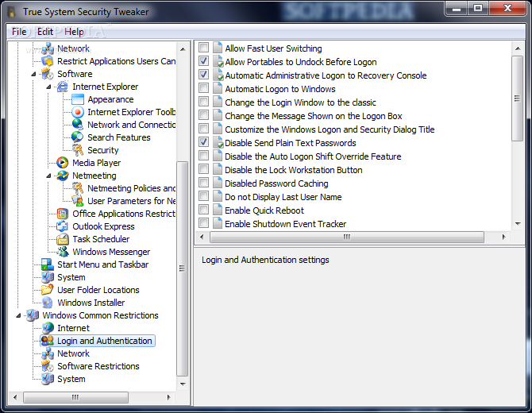Uncheck Allow Portables to Undock Before Logon
The image size is (532, 413).
(203, 61)
